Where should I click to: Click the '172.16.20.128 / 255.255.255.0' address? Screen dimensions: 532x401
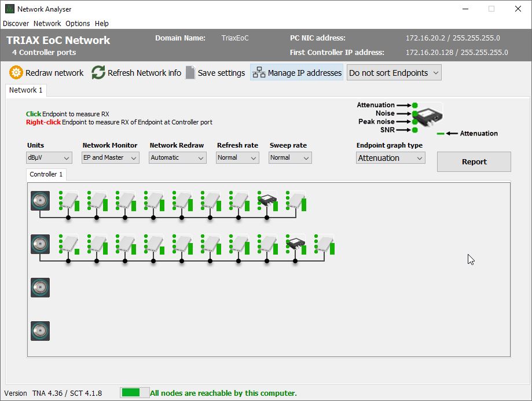pyautogui.click(x=457, y=53)
